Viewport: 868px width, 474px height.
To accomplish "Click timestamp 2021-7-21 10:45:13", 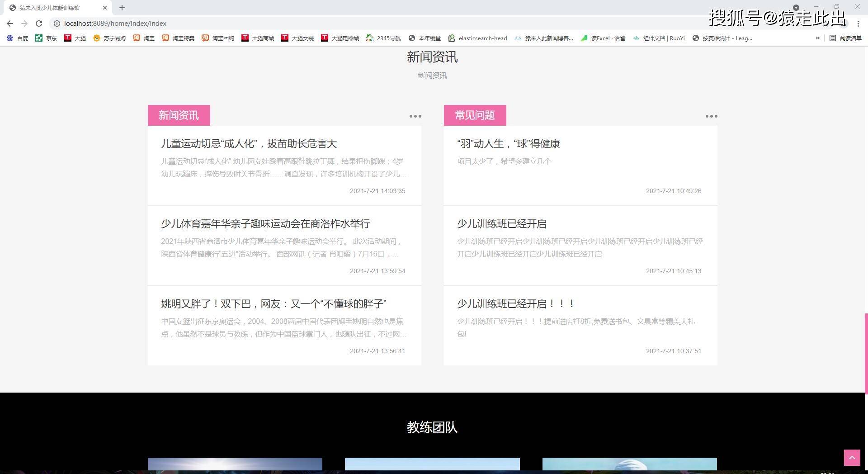I will [x=674, y=271].
